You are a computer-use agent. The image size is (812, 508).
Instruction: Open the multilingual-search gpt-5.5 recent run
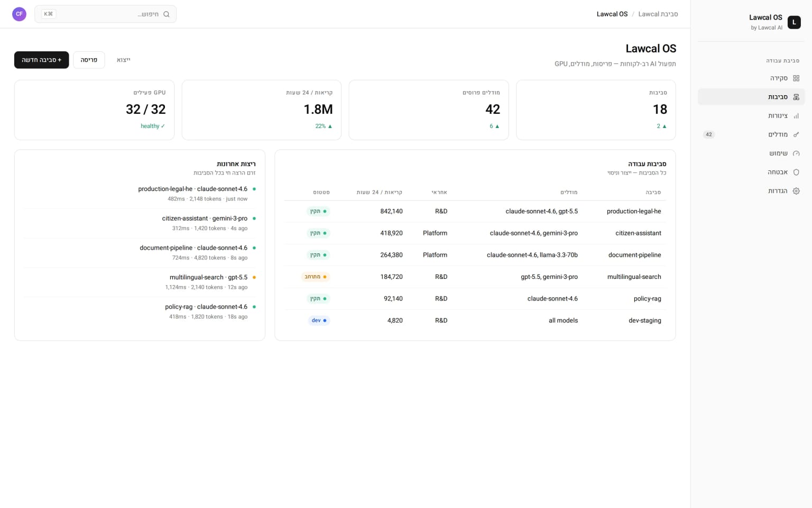coord(140,282)
